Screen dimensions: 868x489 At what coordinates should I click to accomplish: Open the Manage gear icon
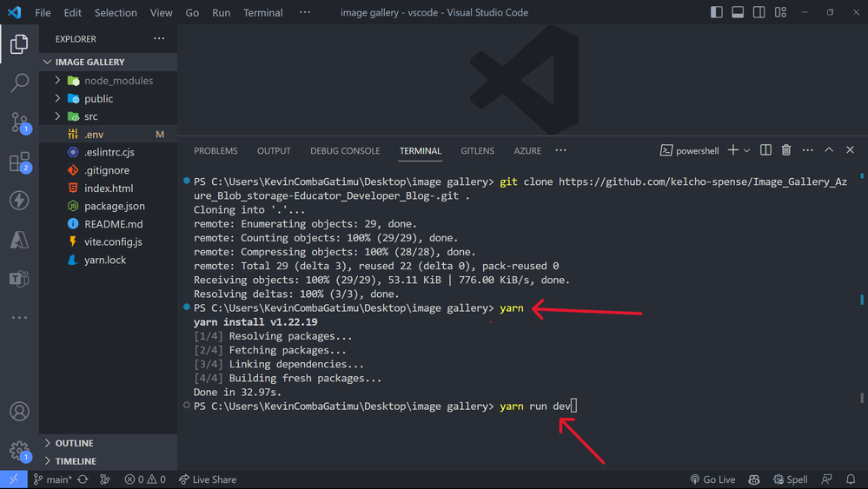tap(21, 452)
